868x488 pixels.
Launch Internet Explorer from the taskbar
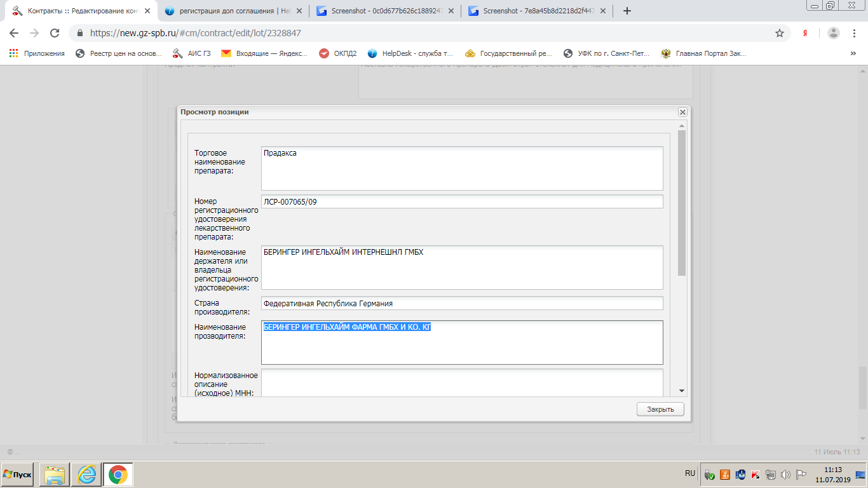86,475
